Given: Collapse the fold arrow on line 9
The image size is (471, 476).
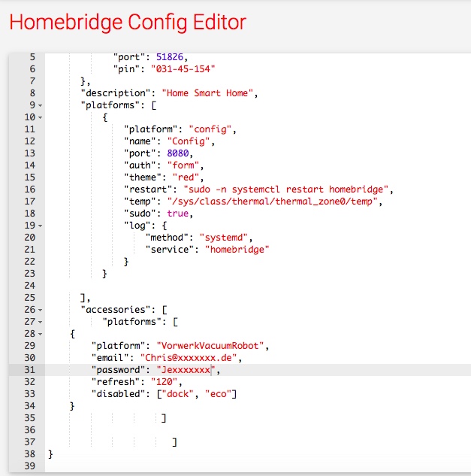Looking at the screenshot, I should click(40, 105).
